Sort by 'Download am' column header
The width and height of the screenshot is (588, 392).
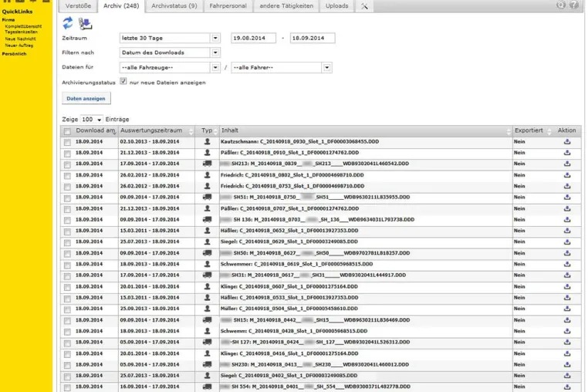96,130
